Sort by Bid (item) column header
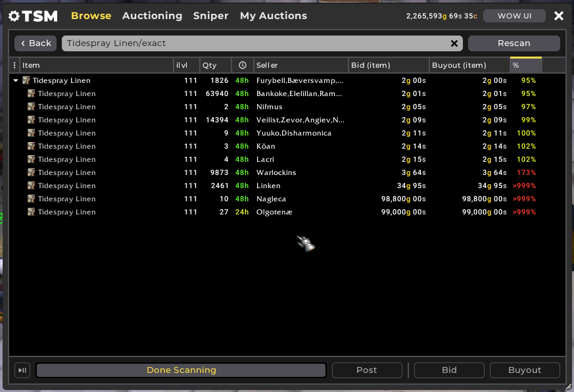The width and height of the screenshot is (574, 392). [x=389, y=65]
